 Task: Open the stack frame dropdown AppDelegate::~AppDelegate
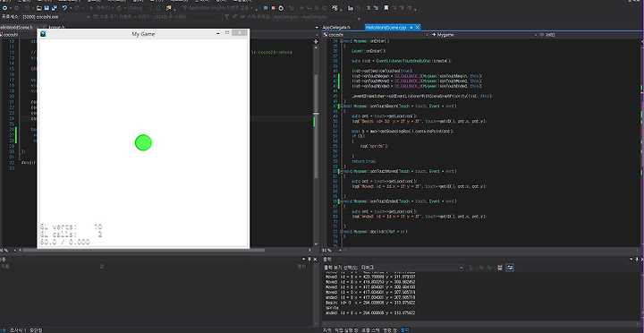coord(314,17)
